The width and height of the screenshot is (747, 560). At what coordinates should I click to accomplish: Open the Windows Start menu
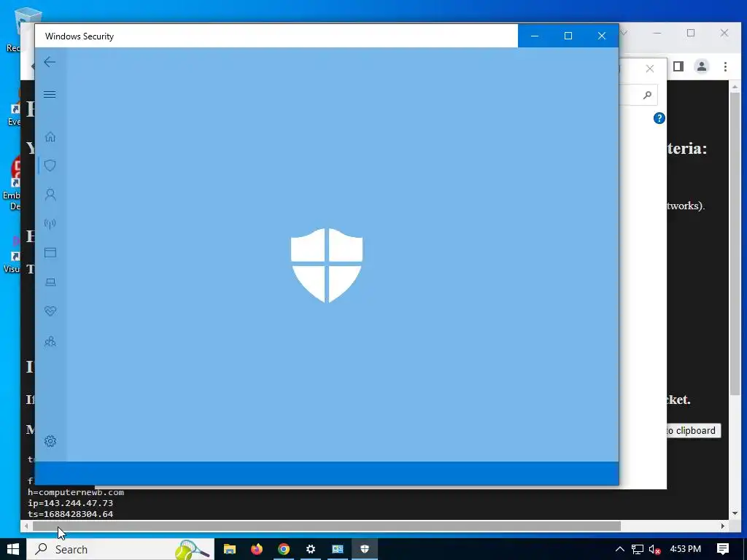(13, 549)
